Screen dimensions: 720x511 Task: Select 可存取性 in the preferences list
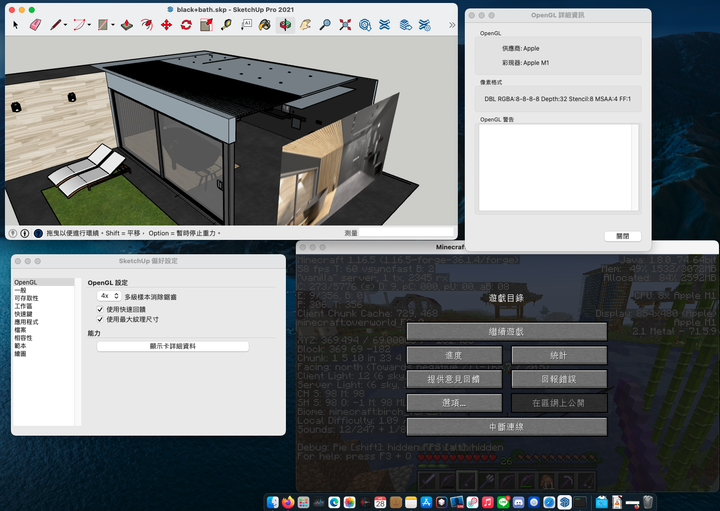tap(44, 298)
